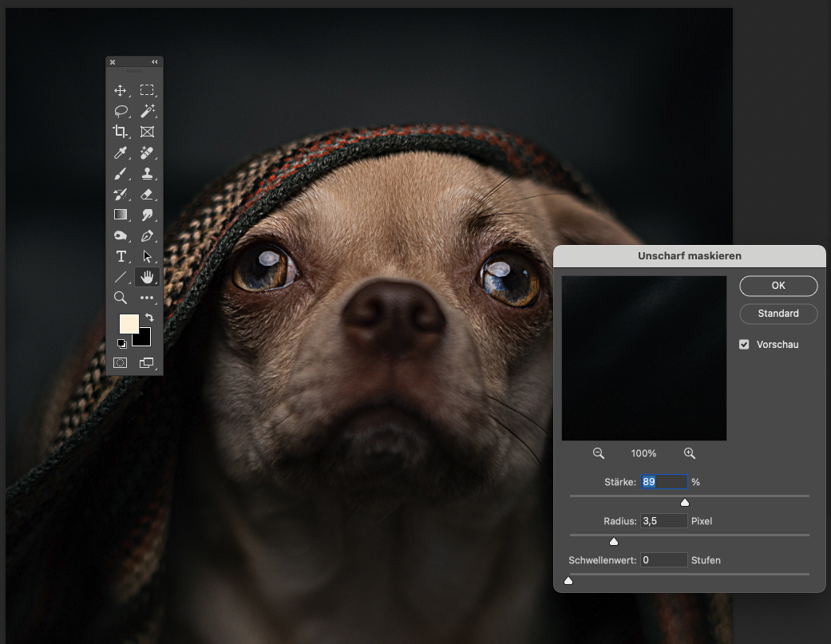831x644 pixels.
Task: Collapse the tools panel with double arrows
Action: point(154,62)
